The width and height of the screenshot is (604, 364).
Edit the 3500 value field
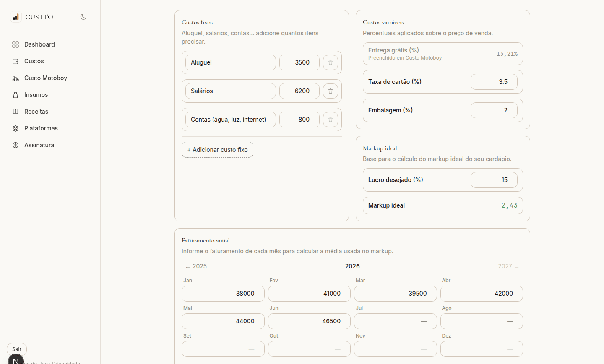click(299, 62)
